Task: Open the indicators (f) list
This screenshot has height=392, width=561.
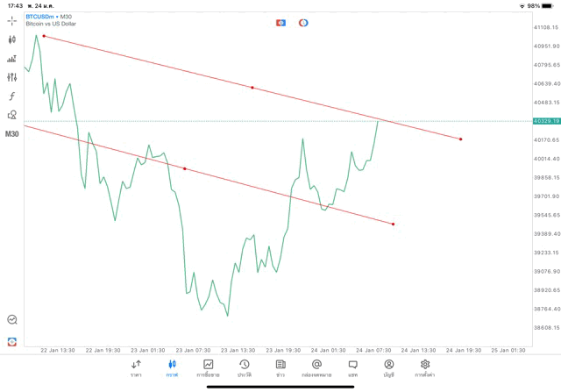Action: [12, 96]
